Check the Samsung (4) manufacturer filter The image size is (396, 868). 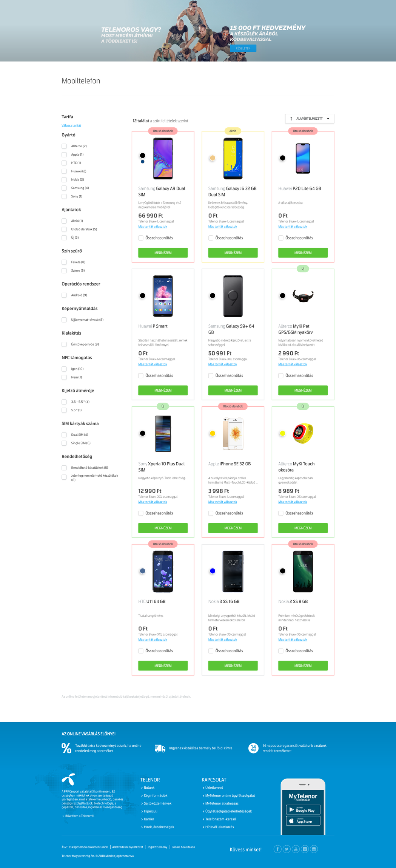coord(64,188)
